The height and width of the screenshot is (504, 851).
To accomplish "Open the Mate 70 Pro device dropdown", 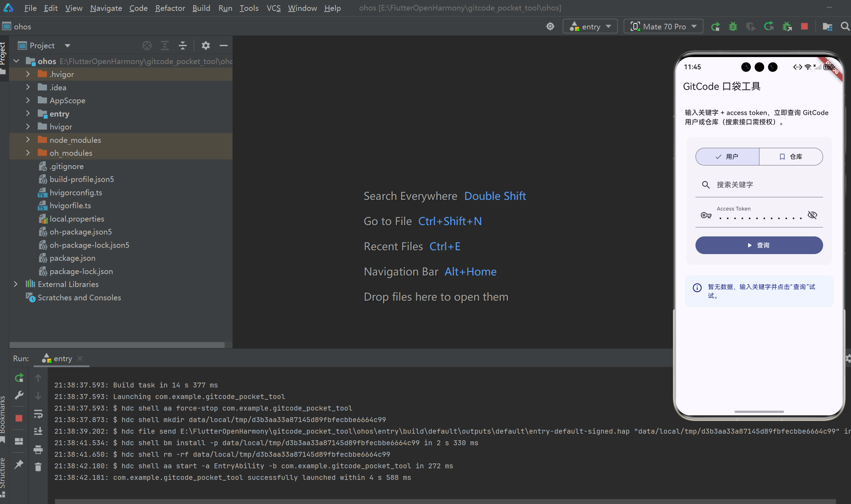I will tap(663, 27).
